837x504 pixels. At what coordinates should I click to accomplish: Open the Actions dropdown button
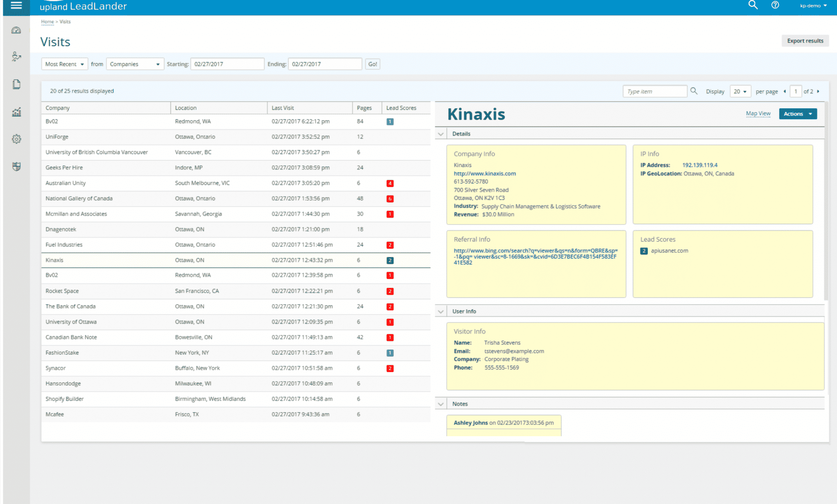(798, 114)
